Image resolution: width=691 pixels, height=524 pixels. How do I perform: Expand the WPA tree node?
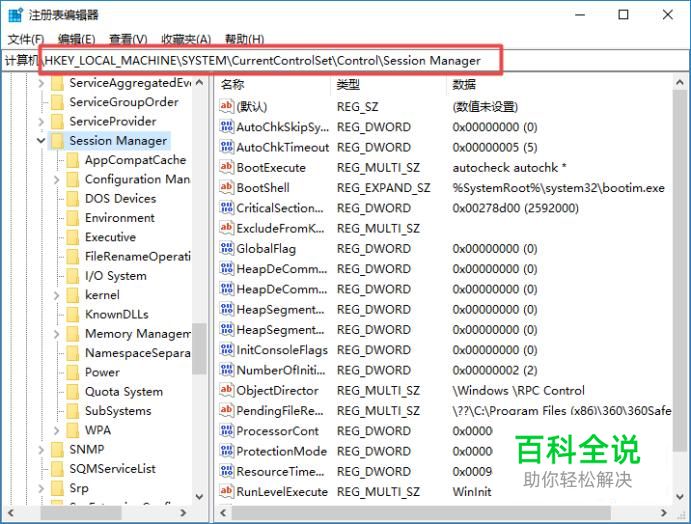tap(56, 430)
